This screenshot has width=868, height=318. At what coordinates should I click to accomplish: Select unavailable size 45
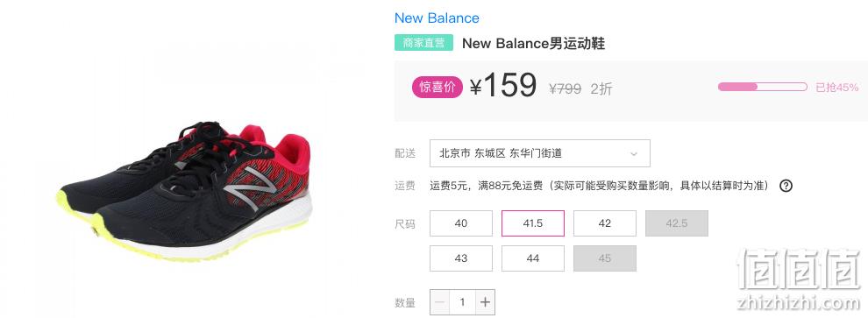604,258
